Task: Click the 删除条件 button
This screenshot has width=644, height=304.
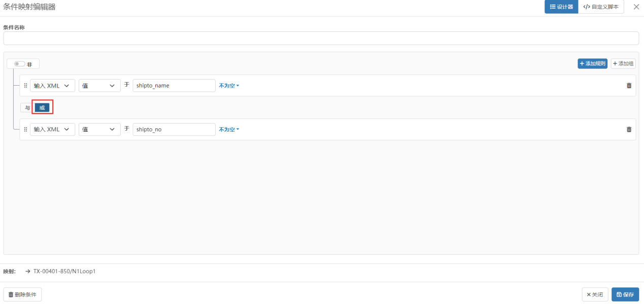Action: click(x=22, y=294)
